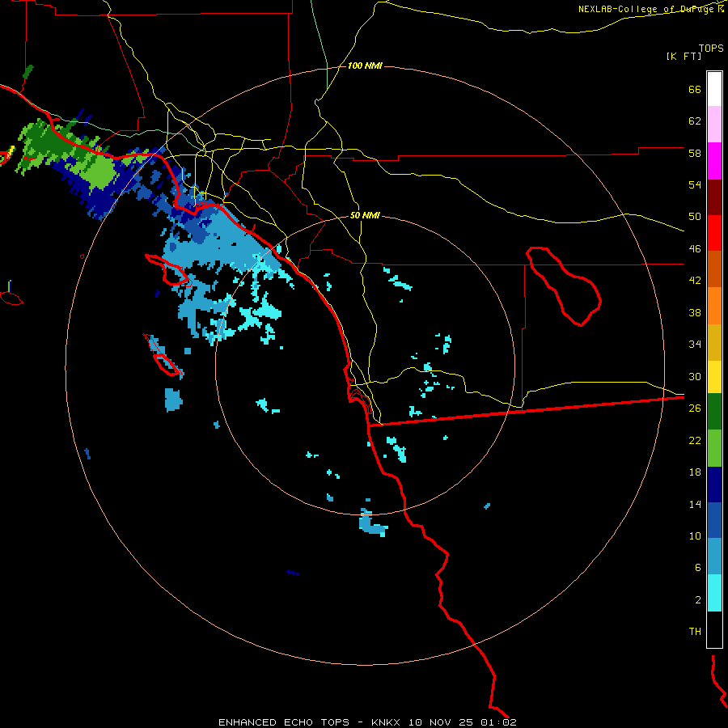The width and height of the screenshot is (728, 728).
Task: Click the white 66 kft color swatch
Action: pyautogui.click(x=714, y=89)
